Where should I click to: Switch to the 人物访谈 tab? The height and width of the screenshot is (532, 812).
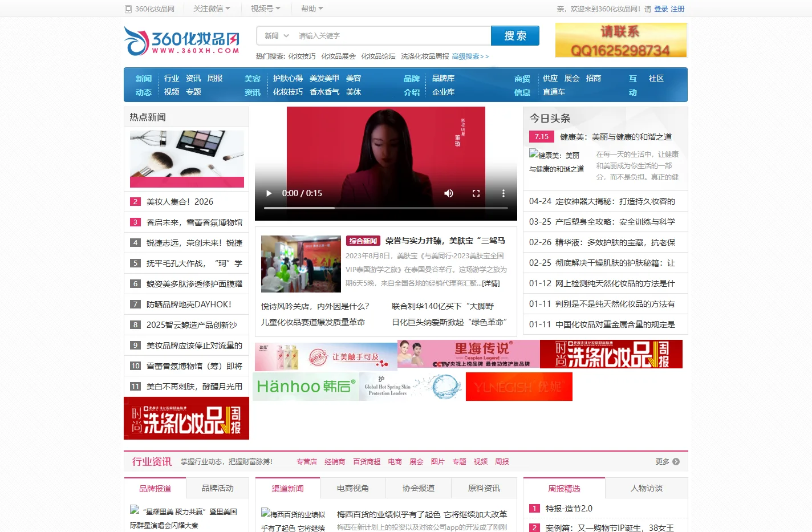647,488
